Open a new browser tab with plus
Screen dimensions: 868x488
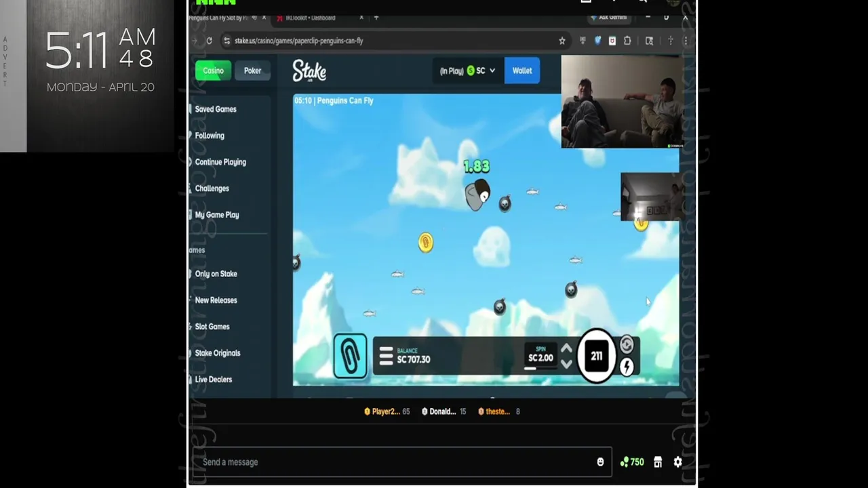[x=376, y=18]
